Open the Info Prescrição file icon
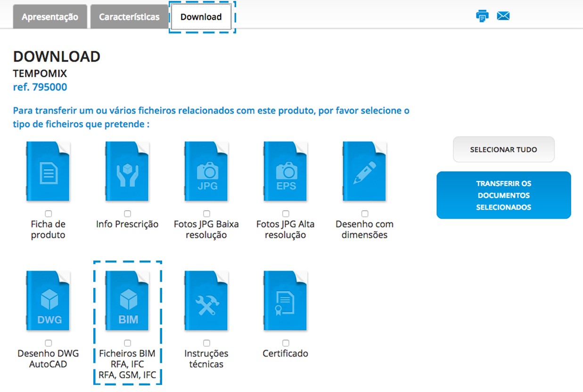 tap(127, 172)
